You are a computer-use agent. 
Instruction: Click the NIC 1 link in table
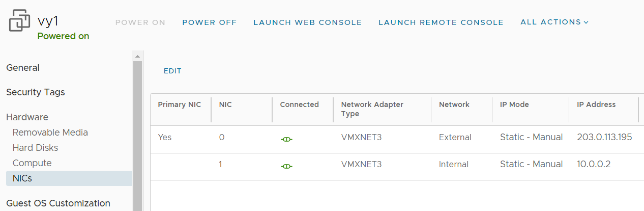(x=221, y=164)
